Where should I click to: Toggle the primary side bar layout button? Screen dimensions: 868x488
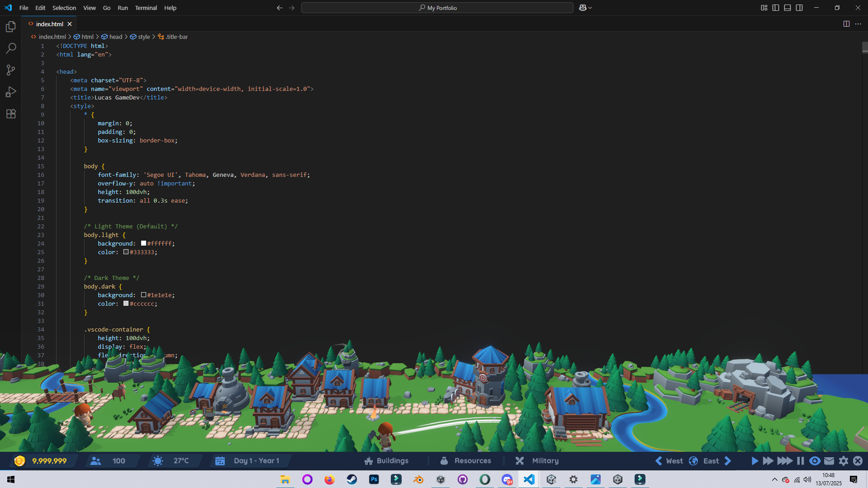[776, 8]
